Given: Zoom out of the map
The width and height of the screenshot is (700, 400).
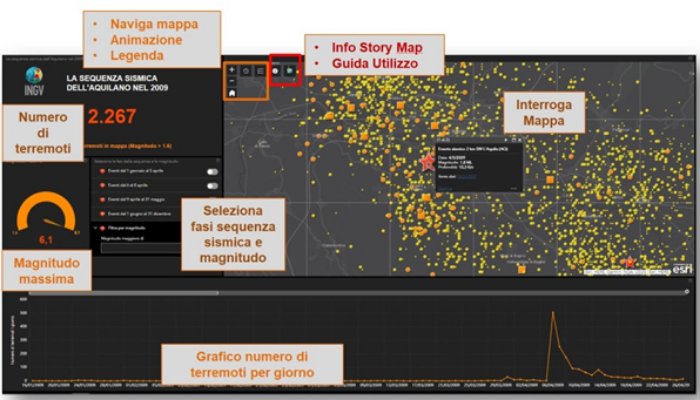Looking at the screenshot, I should click(x=233, y=81).
